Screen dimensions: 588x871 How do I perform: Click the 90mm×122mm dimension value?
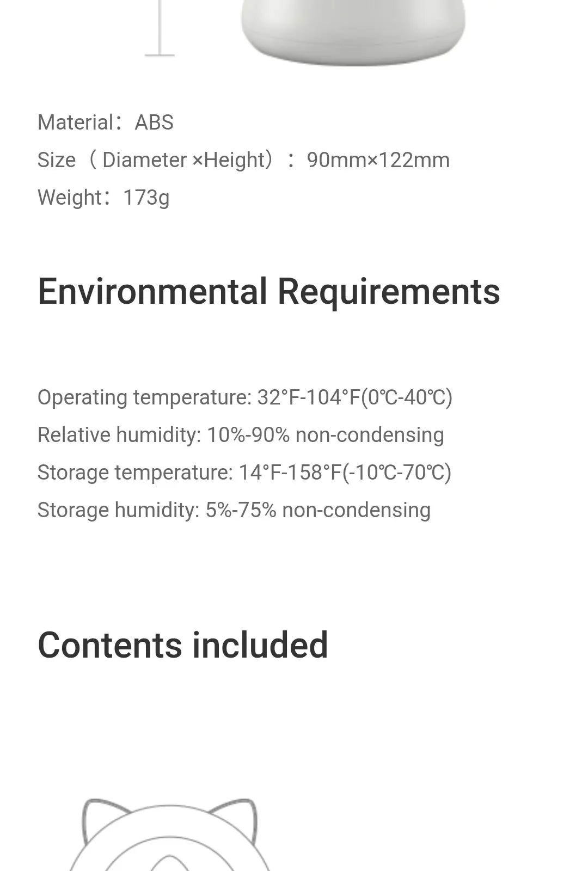[x=378, y=160]
